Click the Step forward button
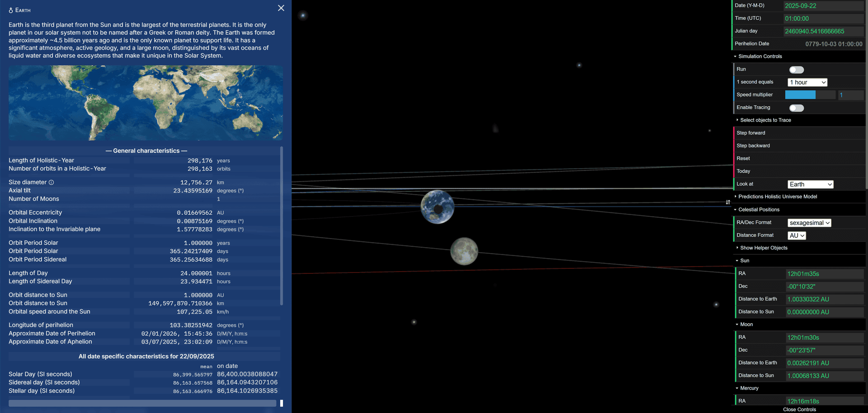This screenshot has width=868, height=413. (x=751, y=132)
